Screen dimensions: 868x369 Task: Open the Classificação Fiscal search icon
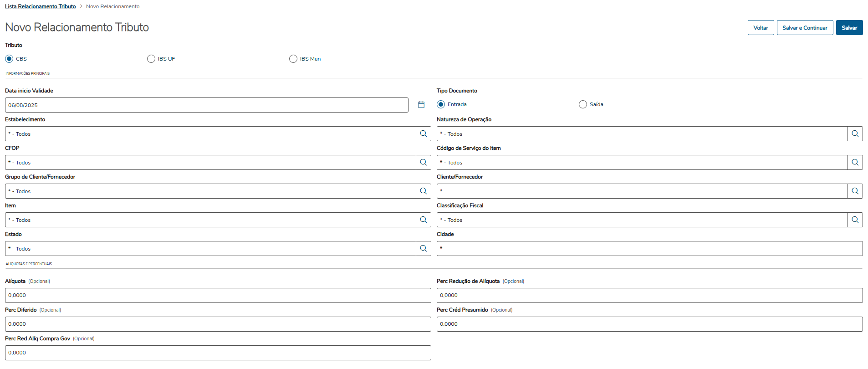coord(855,220)
